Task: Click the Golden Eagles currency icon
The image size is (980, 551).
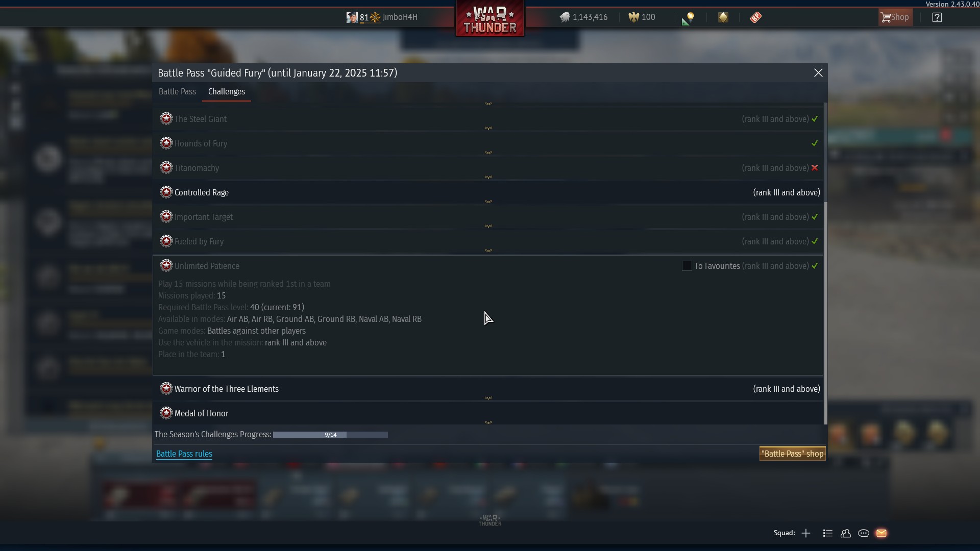Action: pyautogui.click(x=634, y=17)
